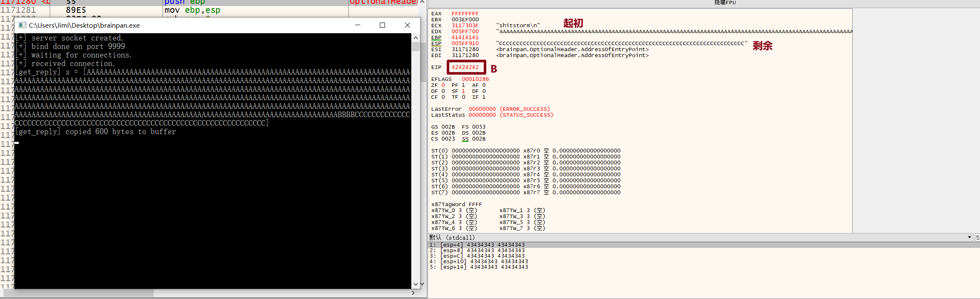Click the disassembly vertical scrollbar down arrow
The height and width of the screenshot is (299, 980).
422,284
